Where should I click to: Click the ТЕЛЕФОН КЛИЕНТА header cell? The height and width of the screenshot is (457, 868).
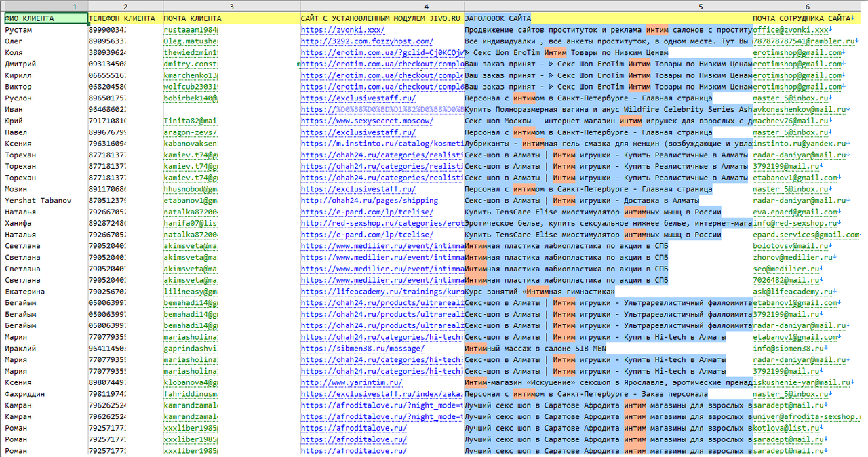click(x=125, y=18)
